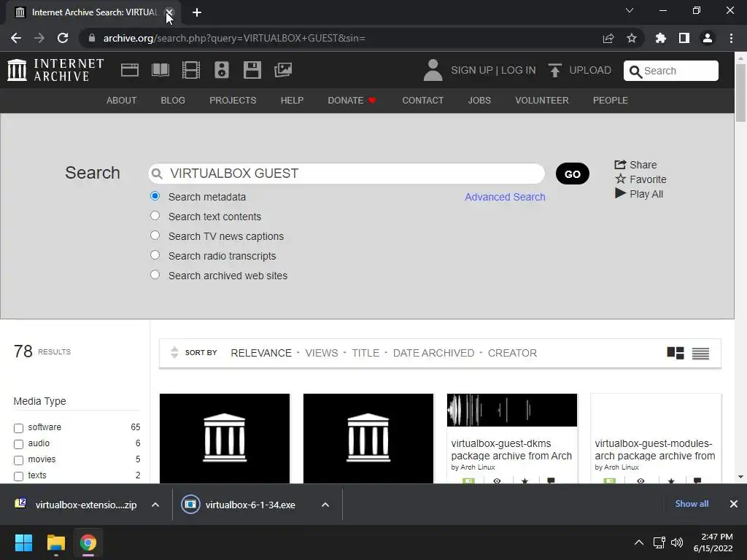Open a new browser tab
747x560 pixels.
[x=197, y=12]
